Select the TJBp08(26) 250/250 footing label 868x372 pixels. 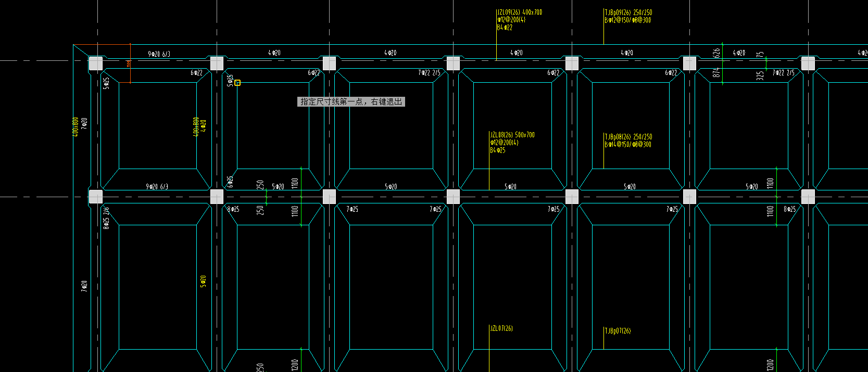628,137
